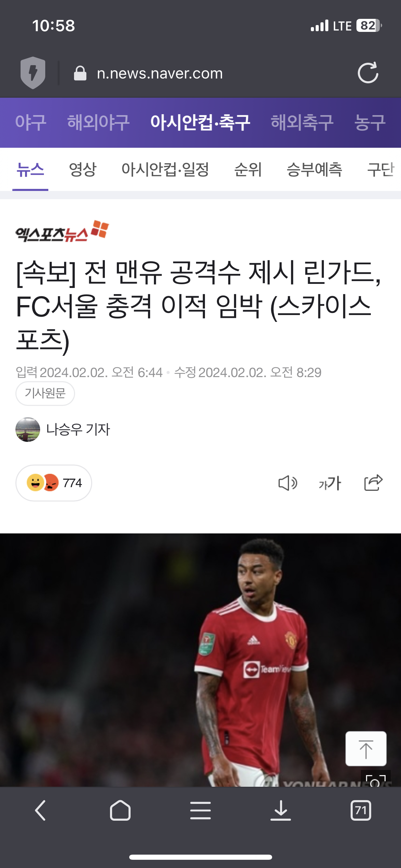The image size is (401, 868).
Task: Tap the browser privacy shield icon
Action: click(x=33, y=73)
